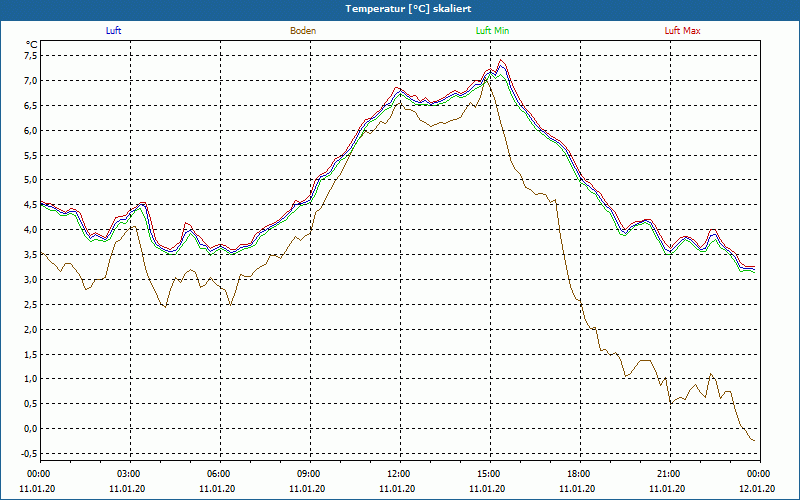Click the 7,0 y-axis value
Screen dimensions: 800x500
tap(30, 81)
